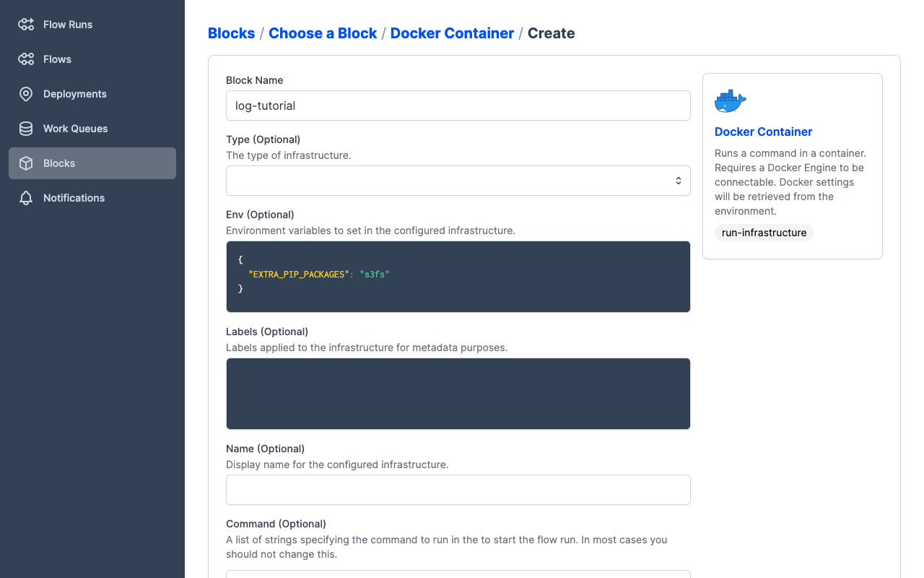Click the Block Name label

coord(254,80)
